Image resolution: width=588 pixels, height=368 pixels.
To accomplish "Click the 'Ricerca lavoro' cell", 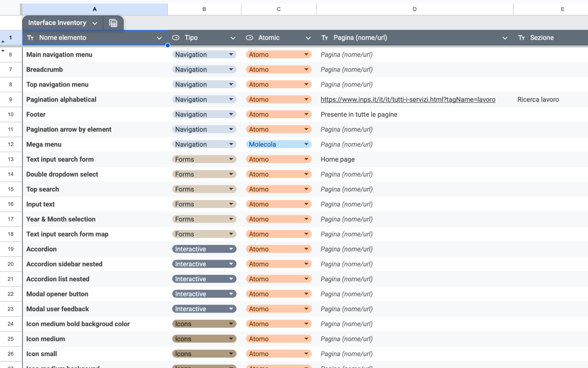I will pos(550,99).
